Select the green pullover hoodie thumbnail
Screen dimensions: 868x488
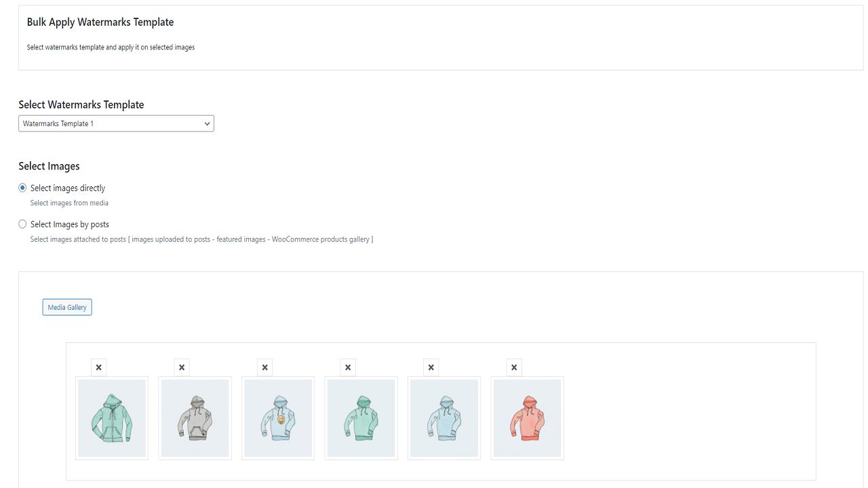click(361, 418)
